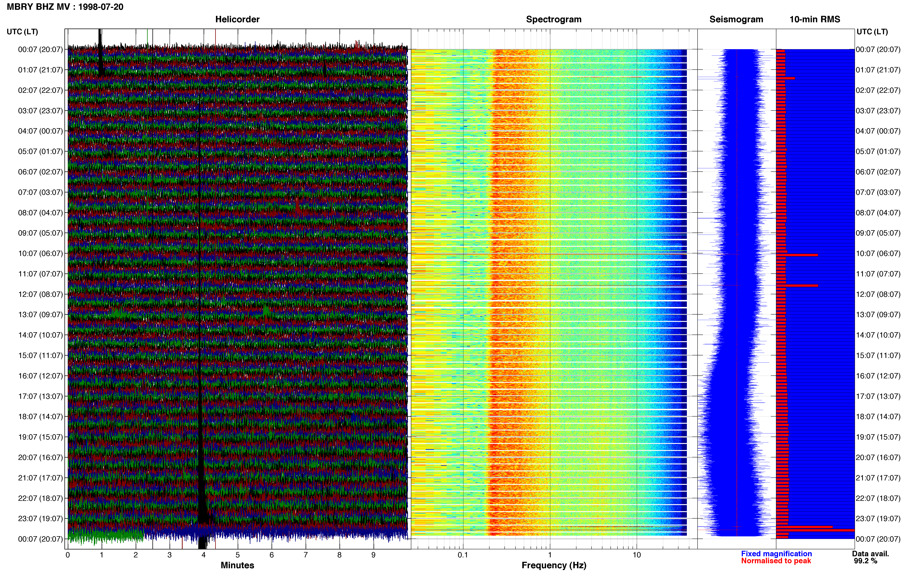
Task: Click left time label 18:07 (14:07)
Action: (40, 417)
